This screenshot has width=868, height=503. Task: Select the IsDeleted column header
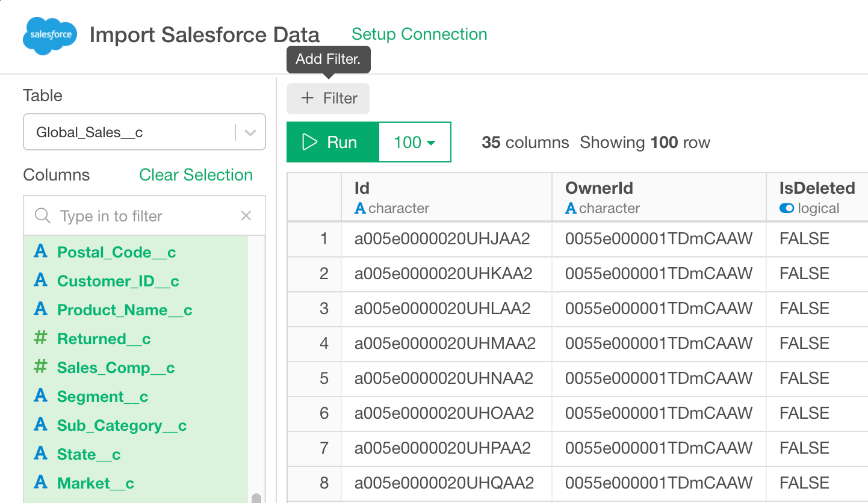817,197
